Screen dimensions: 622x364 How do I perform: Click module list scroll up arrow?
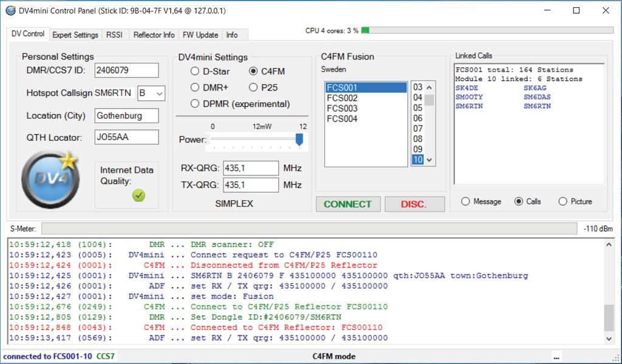[x=429, y=87]
